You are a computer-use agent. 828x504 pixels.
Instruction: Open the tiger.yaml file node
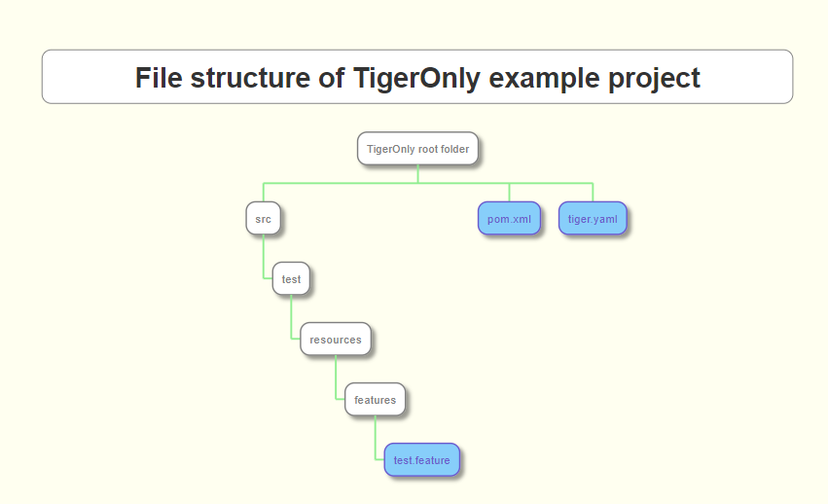[593, 219]
